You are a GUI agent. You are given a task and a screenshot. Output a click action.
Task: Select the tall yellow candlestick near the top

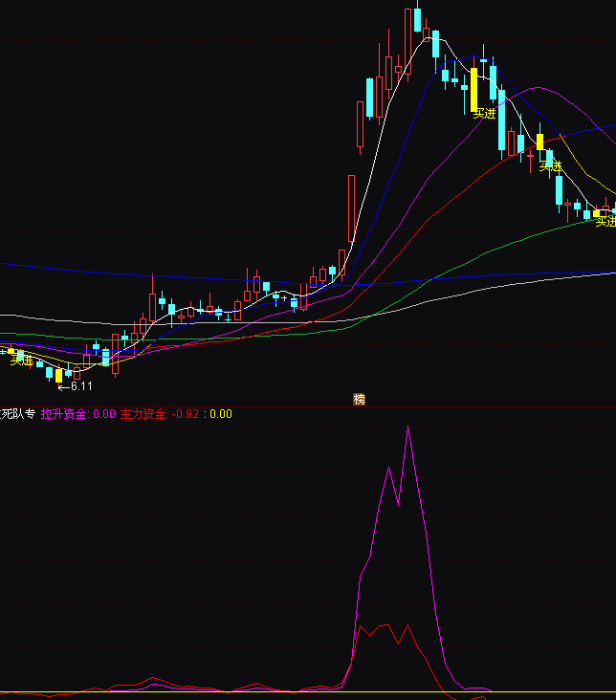click(473, 88)
